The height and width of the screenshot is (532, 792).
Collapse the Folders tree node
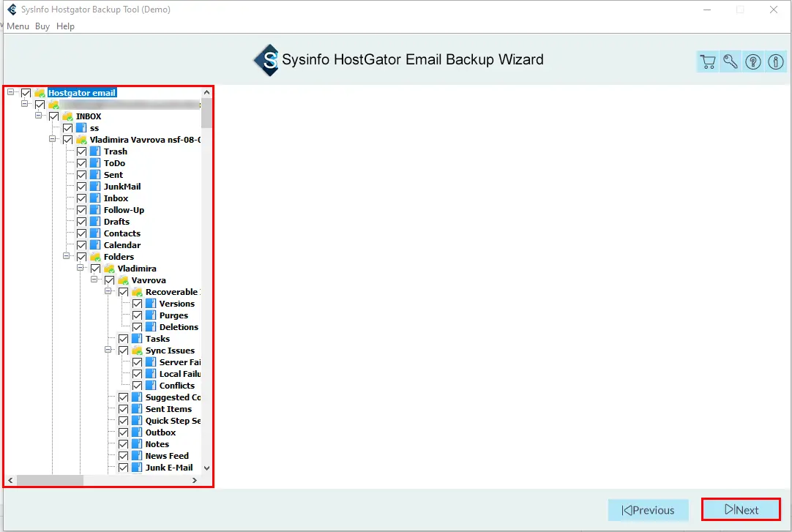point(66,256)
